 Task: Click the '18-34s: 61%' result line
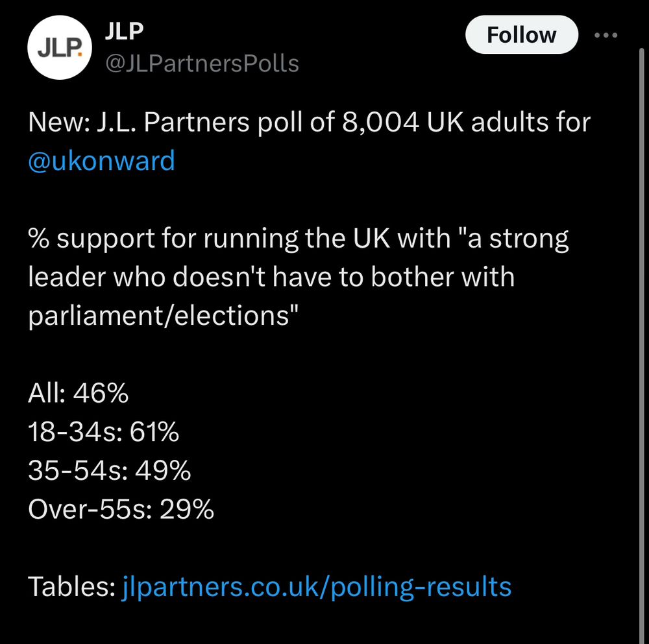tap(103, 432)
